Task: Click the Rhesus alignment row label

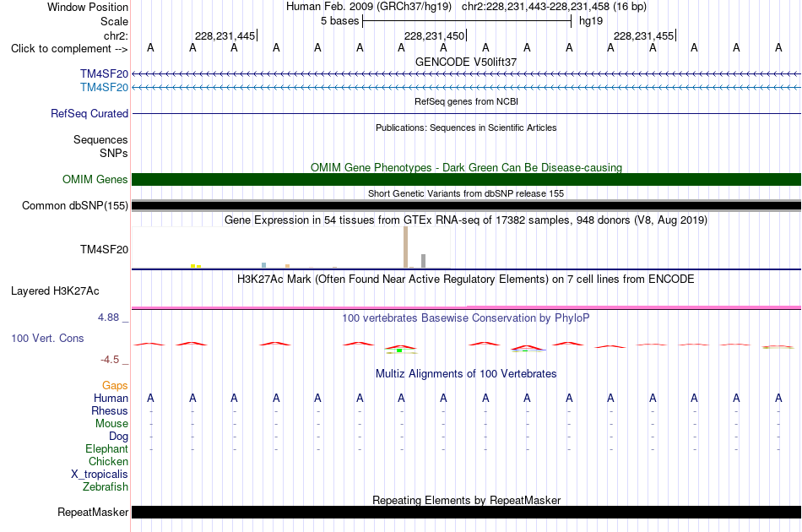Action: [110, 410]
